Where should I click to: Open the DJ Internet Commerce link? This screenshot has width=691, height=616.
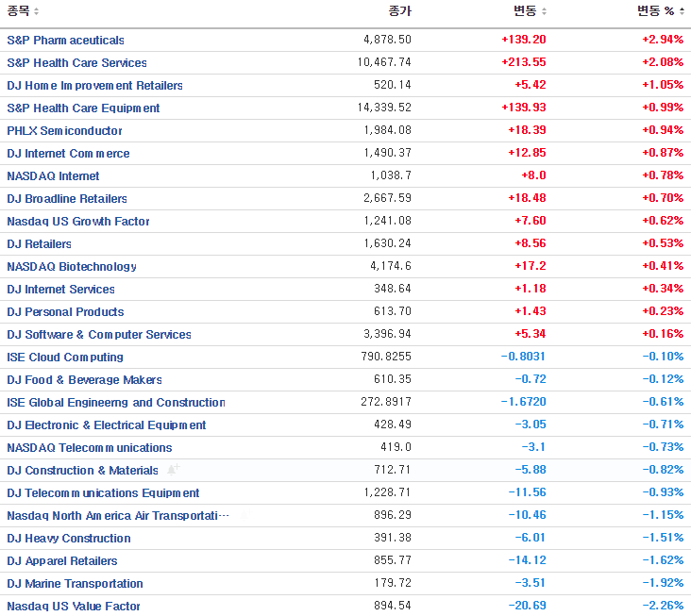point(68,153)
